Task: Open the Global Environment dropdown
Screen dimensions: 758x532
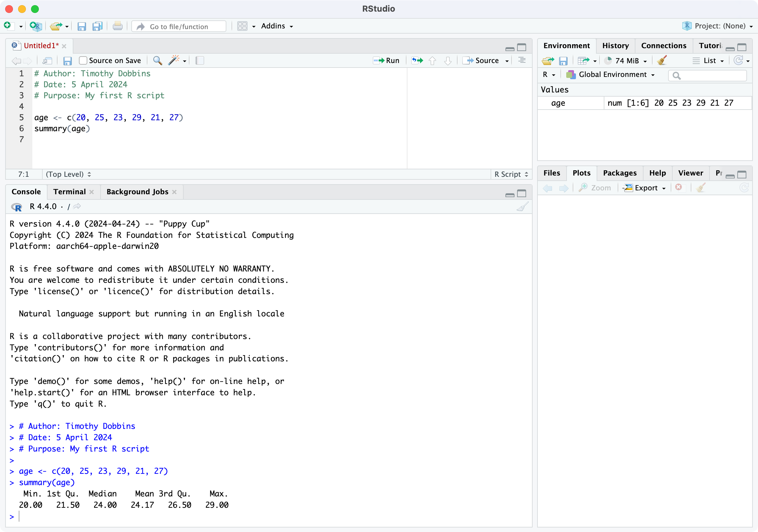Action: (x=613, y=75)
